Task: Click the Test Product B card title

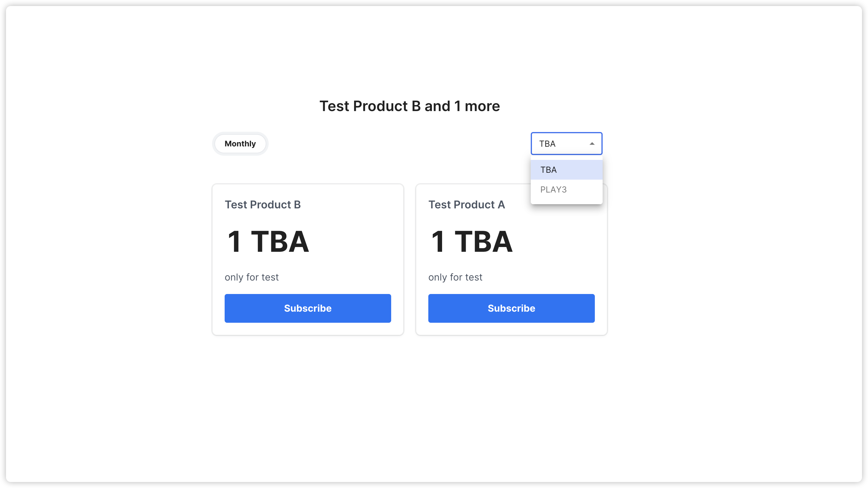Action: coord(262,204)
